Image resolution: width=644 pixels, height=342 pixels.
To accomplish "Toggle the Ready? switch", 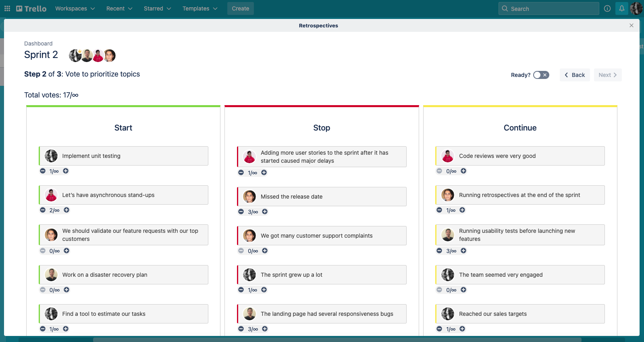I will pos(541,75).
